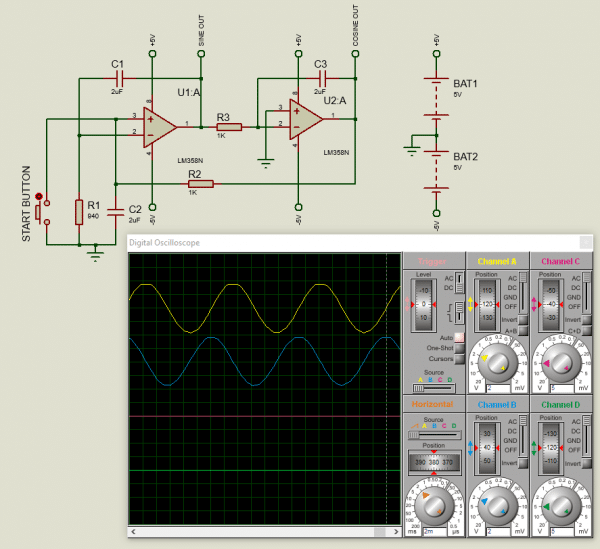Move the Channel B coupling slider
600x549 pixels.
(x=523, y=435)
